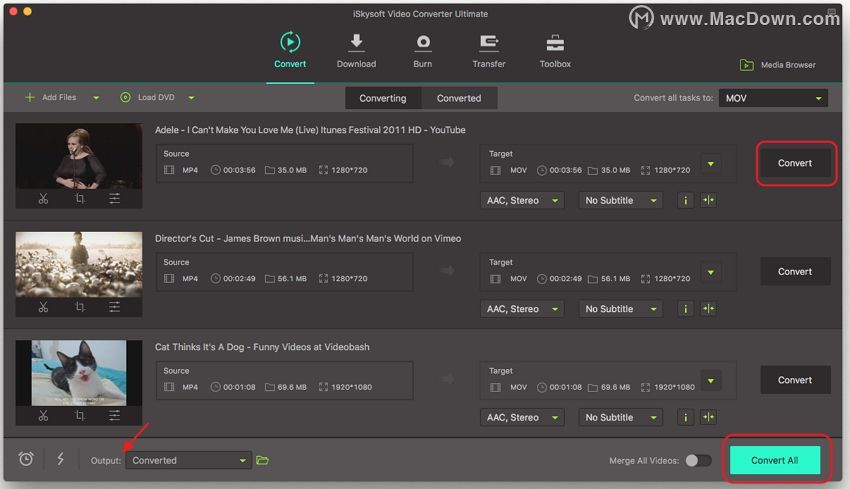Open audio track dropdown for James Brown video
This screenshot has width=850, height=489.
[522, 309]
